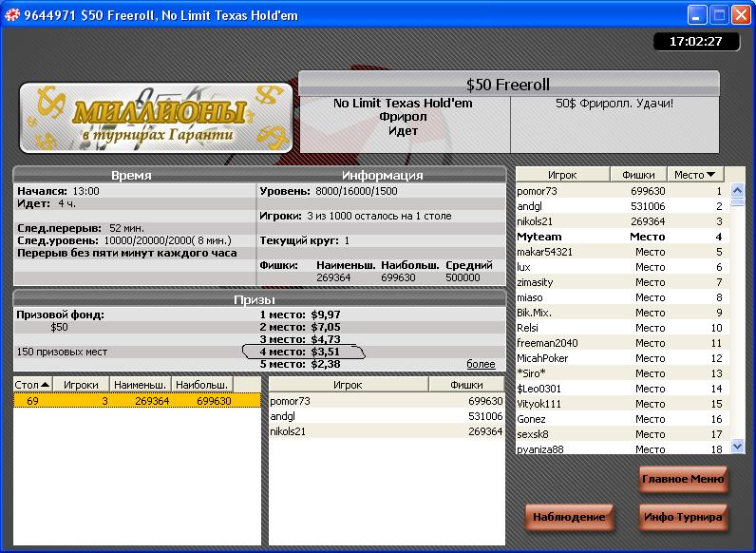Viewport: 756px width, 553px height.
Task: Click '2 место: $7,05' prize line
Action: point(300,327)
